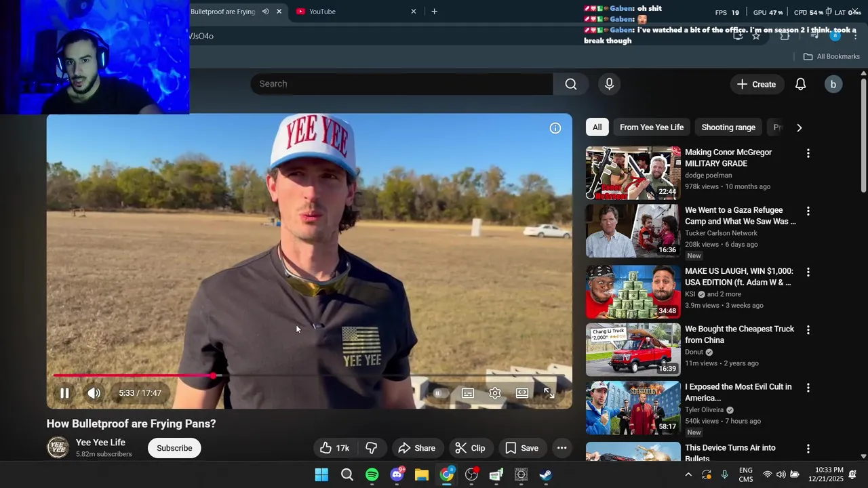Select the Shooting range filter chip
This screenshot has width=868, height=488.
(x=728, y=127)
